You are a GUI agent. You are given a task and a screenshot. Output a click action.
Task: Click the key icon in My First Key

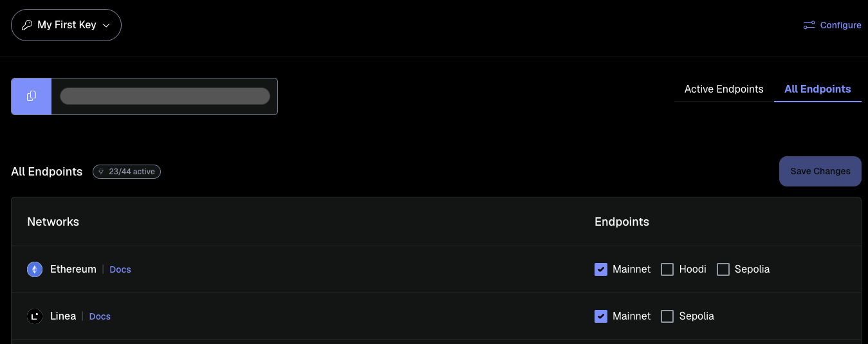(x=27, y=25)
